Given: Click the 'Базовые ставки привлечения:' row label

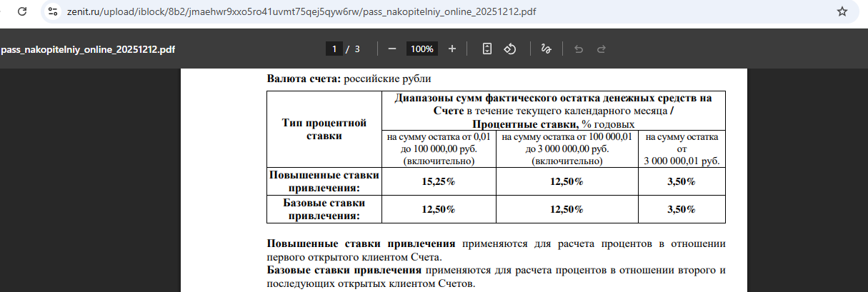Looking at the screenshot, I should [x=324, y=209].
